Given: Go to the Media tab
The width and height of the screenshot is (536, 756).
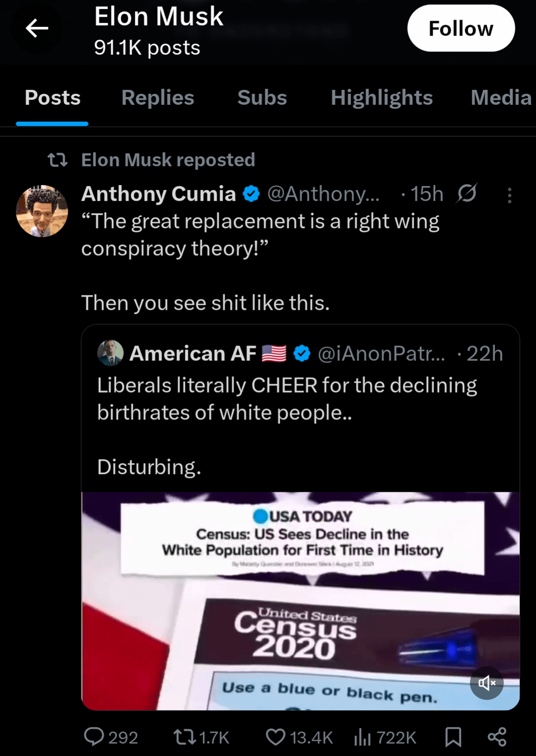Looking at the screenshot, I should (500, 98).
